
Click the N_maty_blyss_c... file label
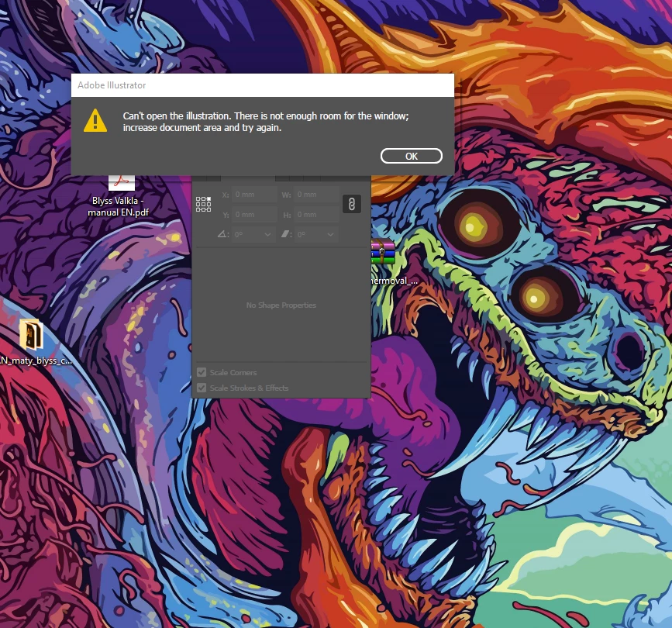point(36,361)
